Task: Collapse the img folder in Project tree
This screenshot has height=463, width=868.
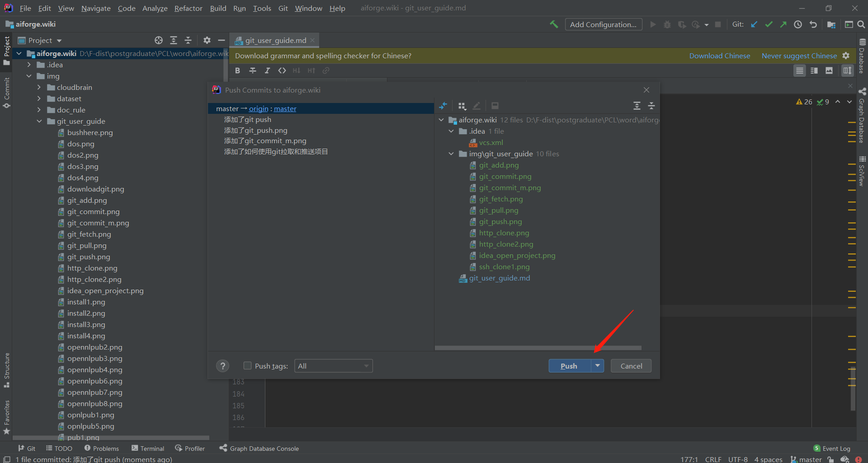Action: click(29, 76)
